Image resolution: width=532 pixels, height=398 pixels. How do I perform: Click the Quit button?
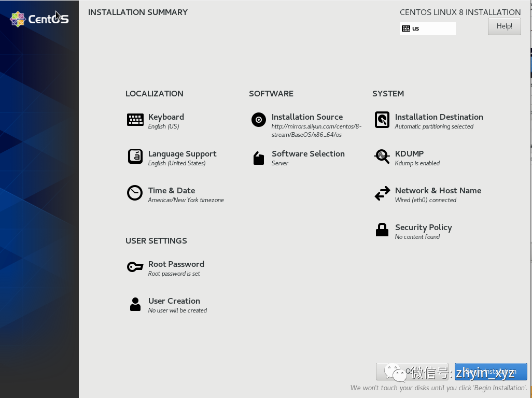(x=412, y=372)
